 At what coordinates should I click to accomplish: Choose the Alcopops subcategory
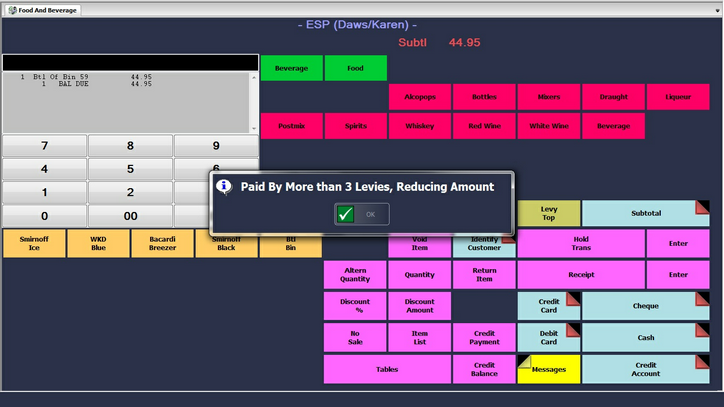[x=420, y=97]
